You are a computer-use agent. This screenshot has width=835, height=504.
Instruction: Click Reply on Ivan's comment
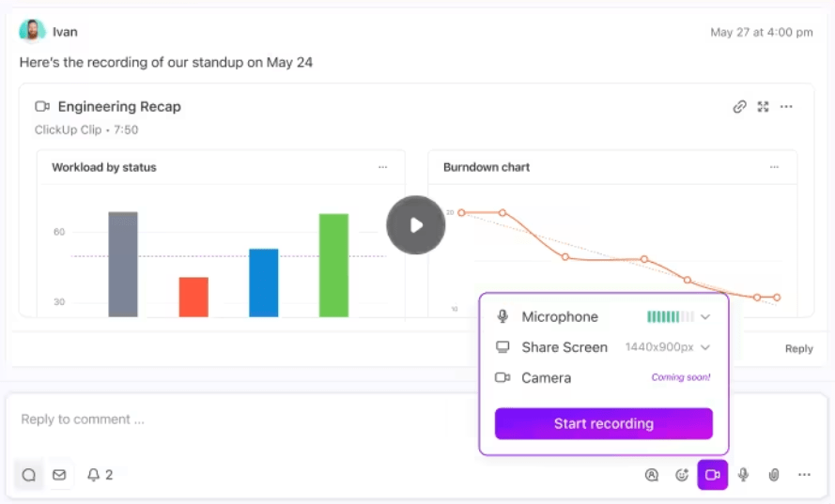[x=798, y=348]
